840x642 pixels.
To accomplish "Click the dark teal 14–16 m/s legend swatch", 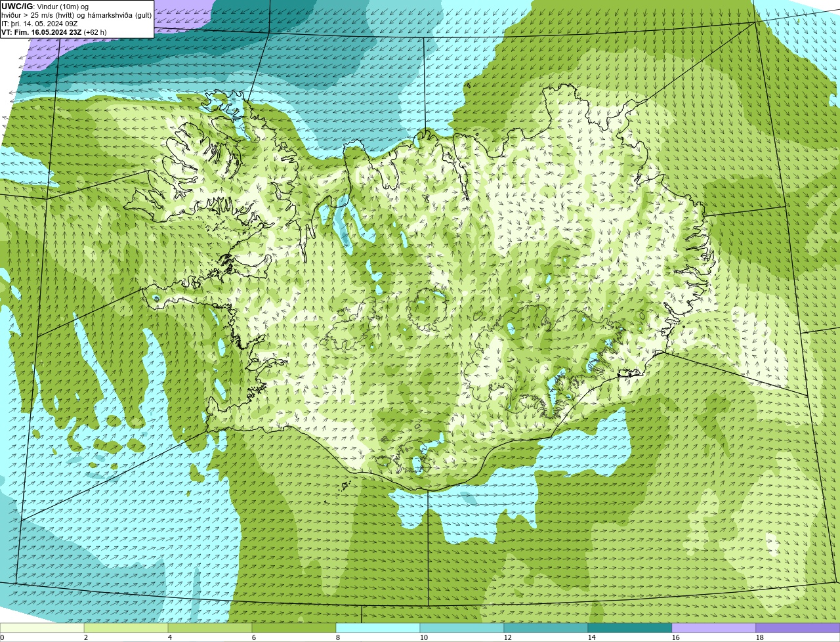I will 630,628.
